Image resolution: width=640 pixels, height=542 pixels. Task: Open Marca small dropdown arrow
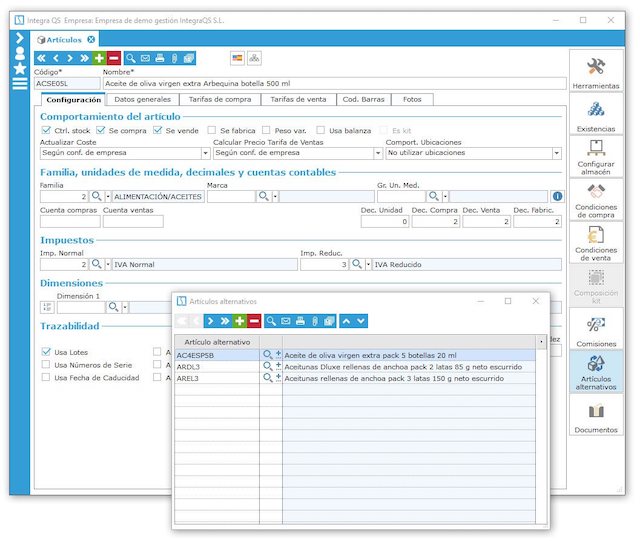point(275,197)
